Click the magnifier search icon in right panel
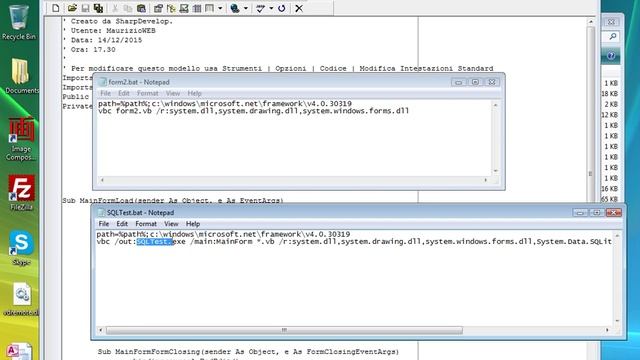The height and width of the screenshot is (360, 640). (612, 37)
